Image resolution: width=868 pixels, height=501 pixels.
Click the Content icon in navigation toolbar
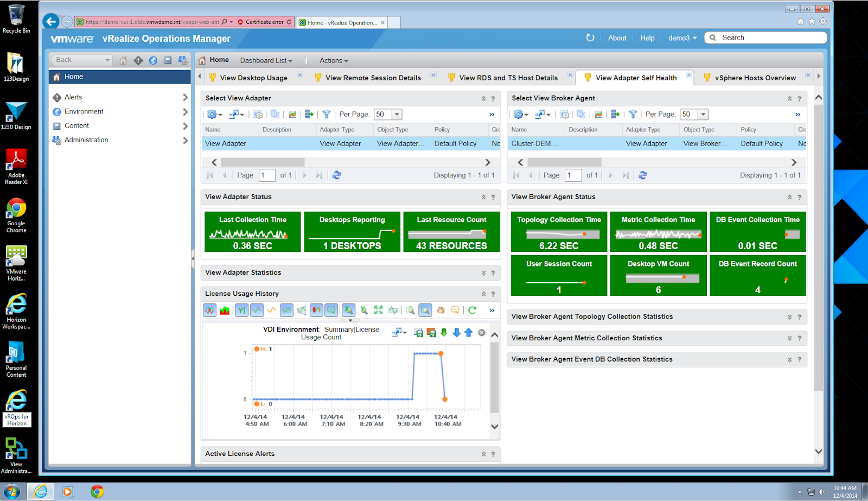click(168, 60)
